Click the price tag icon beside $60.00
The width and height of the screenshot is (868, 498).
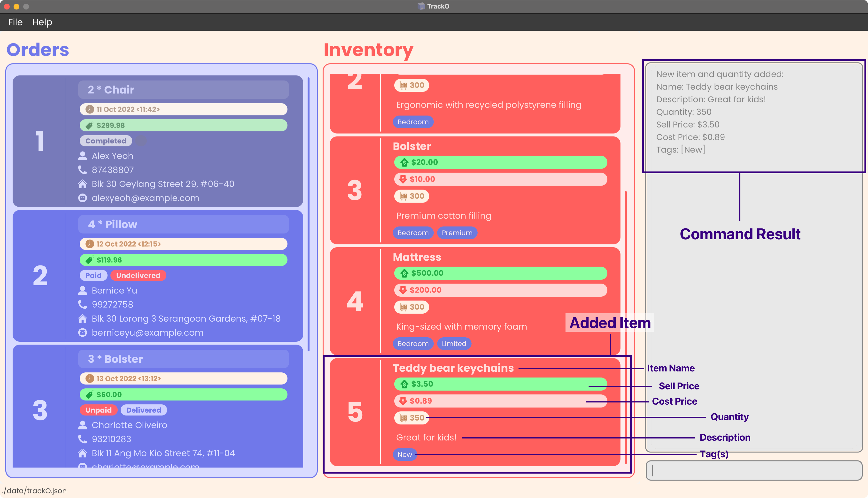pyautogui.click(x=89, y=395)
